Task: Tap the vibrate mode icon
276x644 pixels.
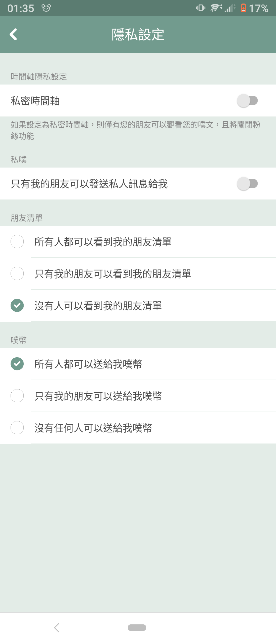Action: 200,8
